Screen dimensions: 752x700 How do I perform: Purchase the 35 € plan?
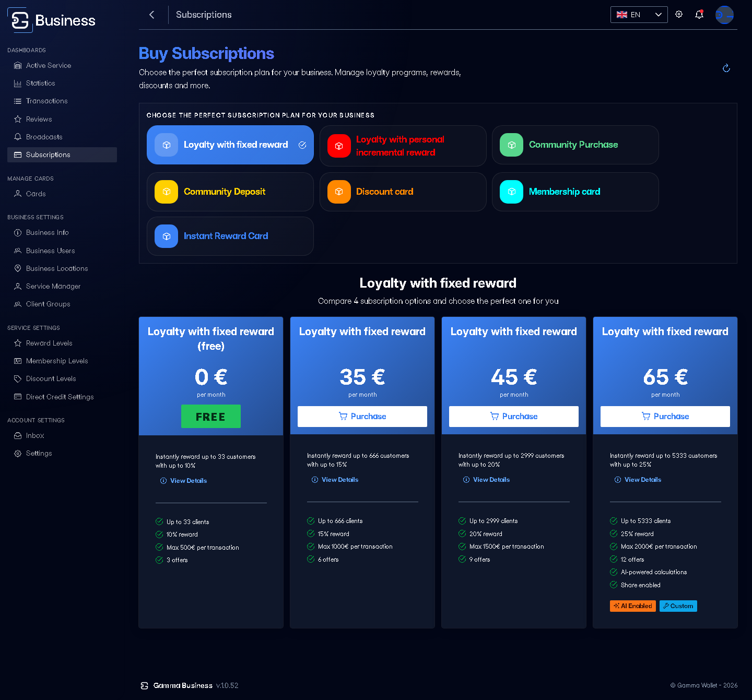362,417
